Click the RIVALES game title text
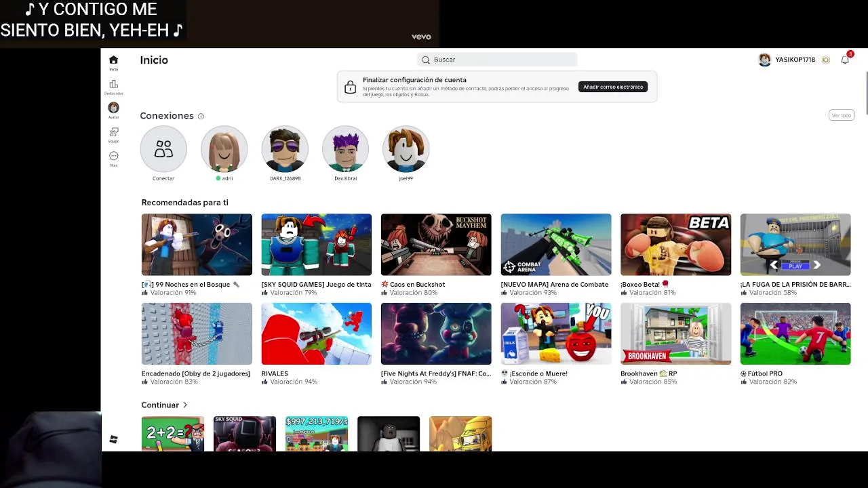This screenshot has height=488, width=868. point(275,373)
